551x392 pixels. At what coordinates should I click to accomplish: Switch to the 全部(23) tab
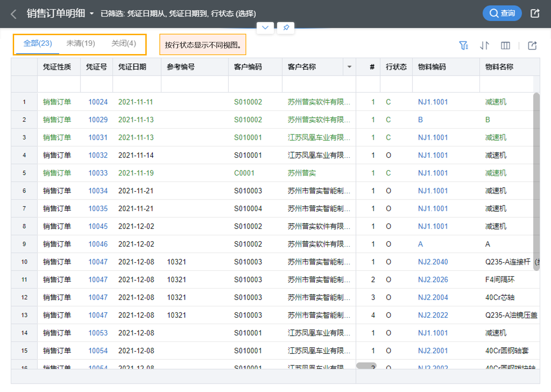(38, 43)
